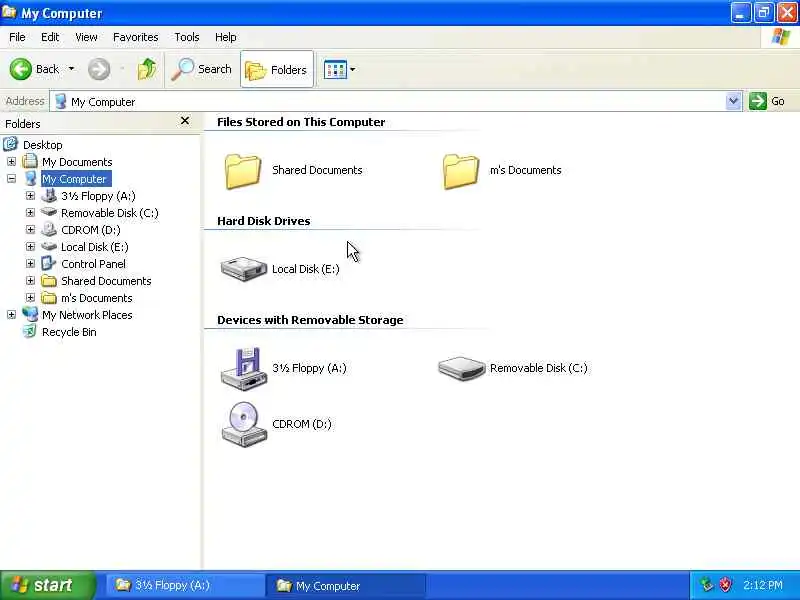Expand m's Documents tree node
The height and width of the screenshot is (600, 800).
point(30,298)
